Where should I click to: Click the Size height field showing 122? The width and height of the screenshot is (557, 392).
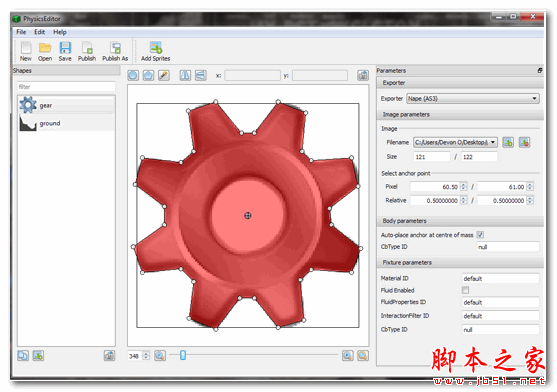(479, 157)
